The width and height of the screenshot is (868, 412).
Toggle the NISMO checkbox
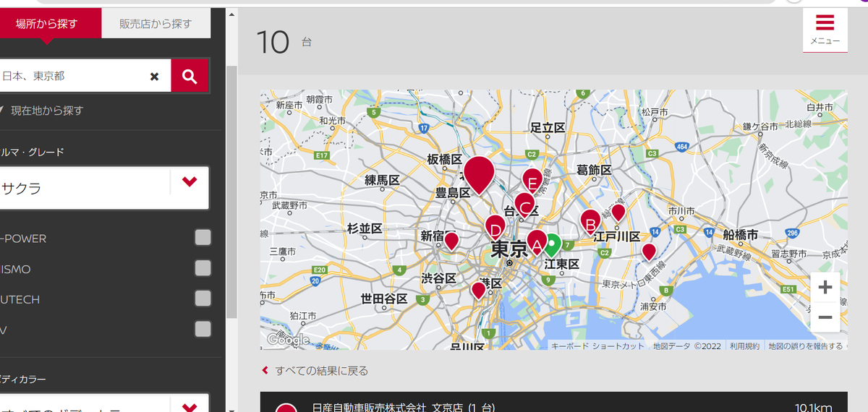203,269
